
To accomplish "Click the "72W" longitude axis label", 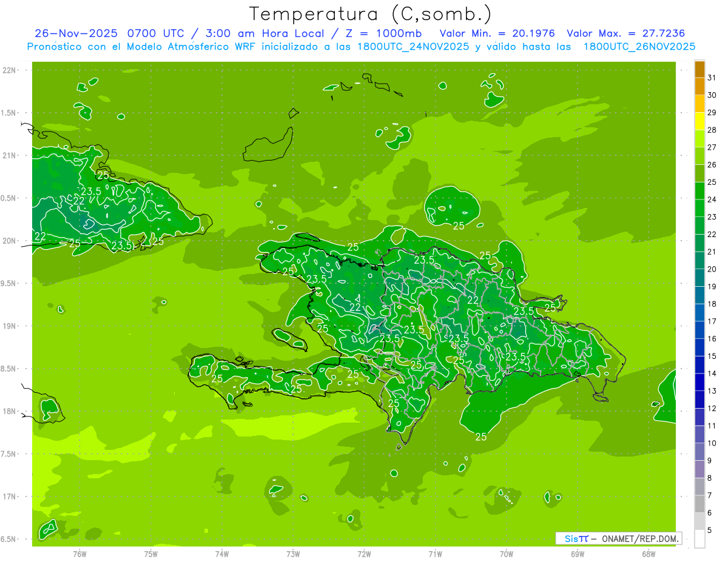I will 364,554.
